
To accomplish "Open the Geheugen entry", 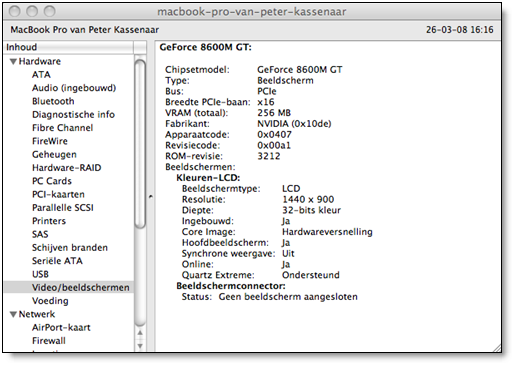I will [54, 155].
